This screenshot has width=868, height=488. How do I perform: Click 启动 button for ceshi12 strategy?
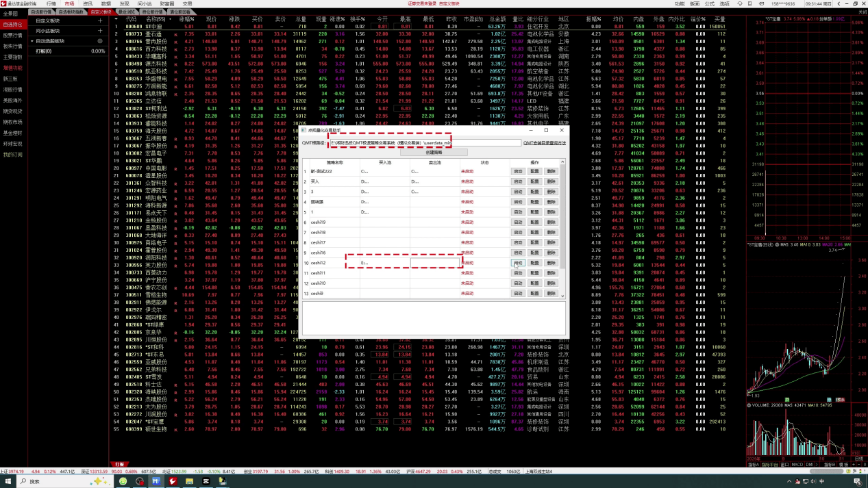(518, 263)
